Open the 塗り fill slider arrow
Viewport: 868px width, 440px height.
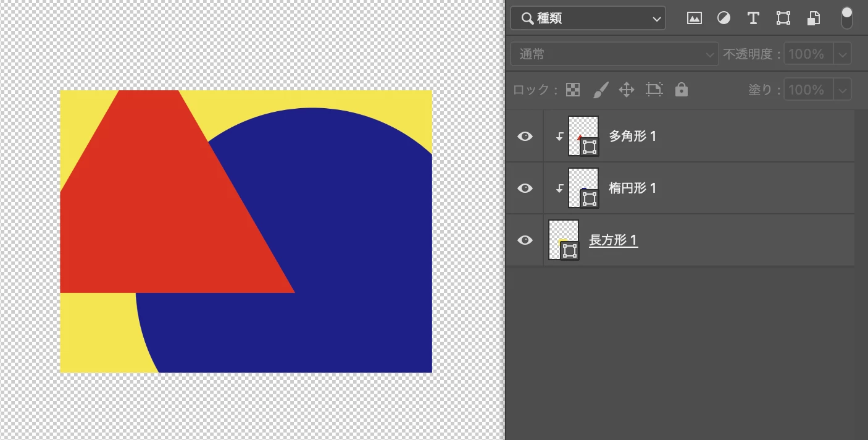[843, 90]
